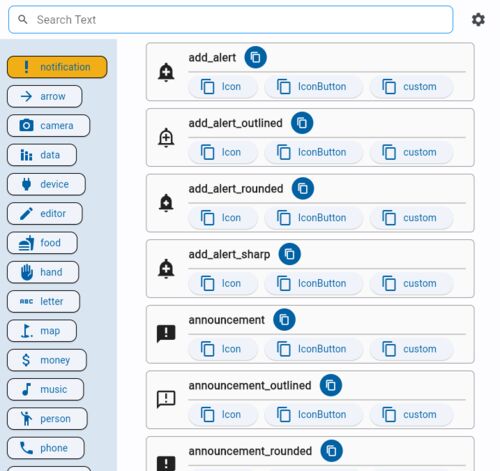Click the Search Text input field

pos(230,20)
